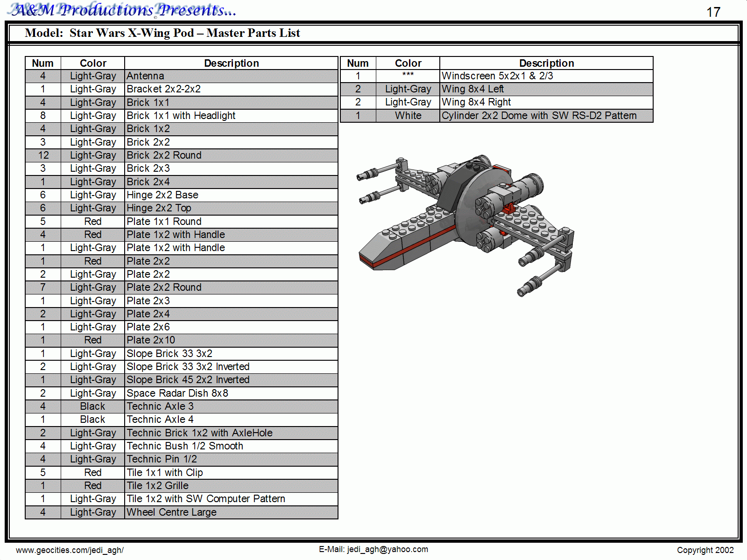Select the Plate 2x10 red row
Screen dimensions: 747x560
182,340
